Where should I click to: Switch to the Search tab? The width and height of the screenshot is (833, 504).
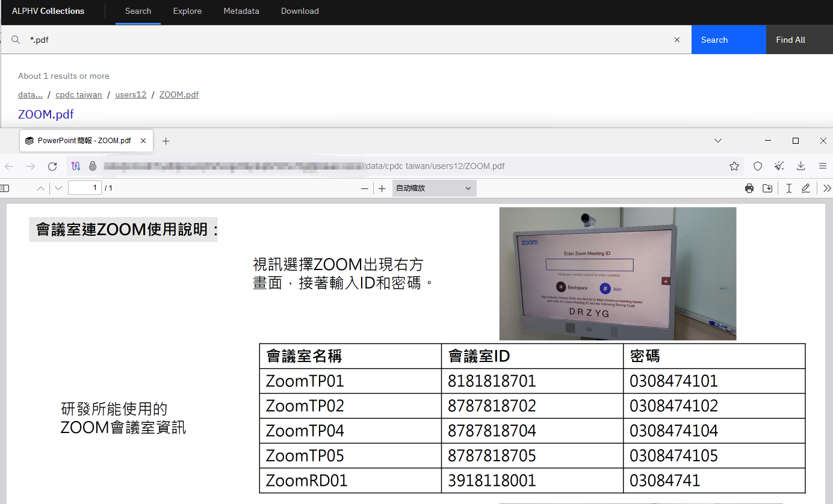(x=138, y=11)
